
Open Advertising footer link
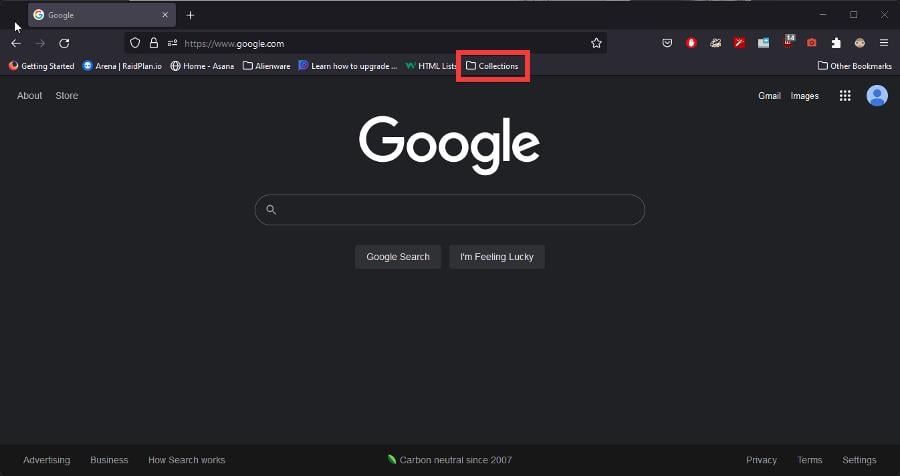point(46,460)
